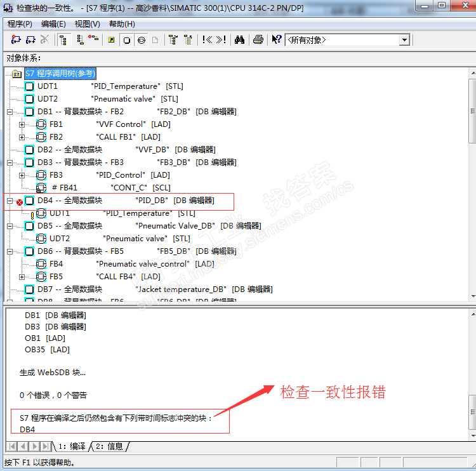
Task: Select DB7 Jacket temperature_DB row
Action: click(155, 289)
